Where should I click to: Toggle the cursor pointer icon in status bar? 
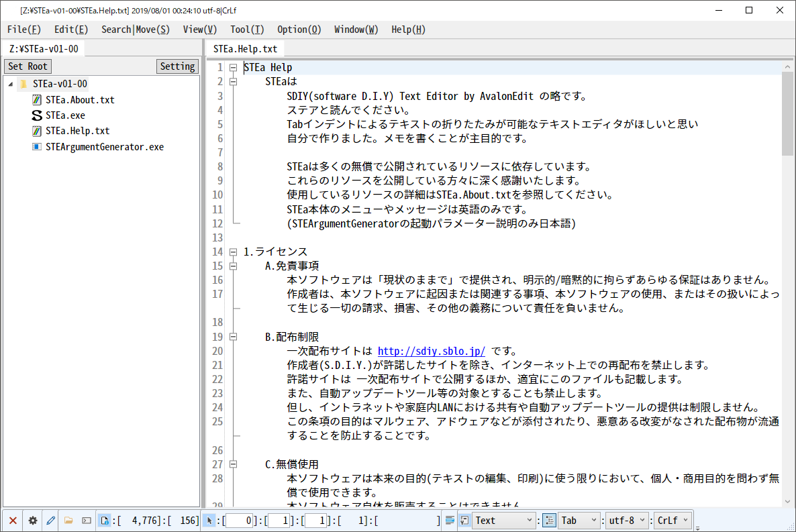[209, 521]
